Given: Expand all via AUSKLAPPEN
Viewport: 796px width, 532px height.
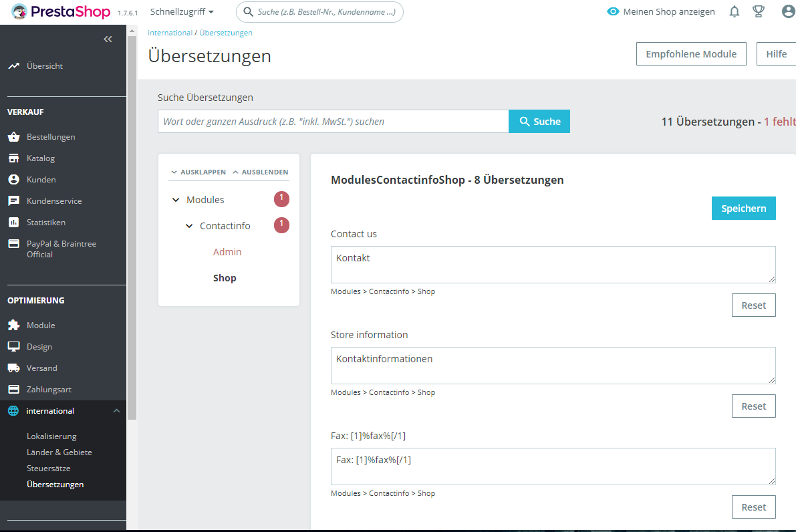Looking at the screenshot, I should coord(198,172).
